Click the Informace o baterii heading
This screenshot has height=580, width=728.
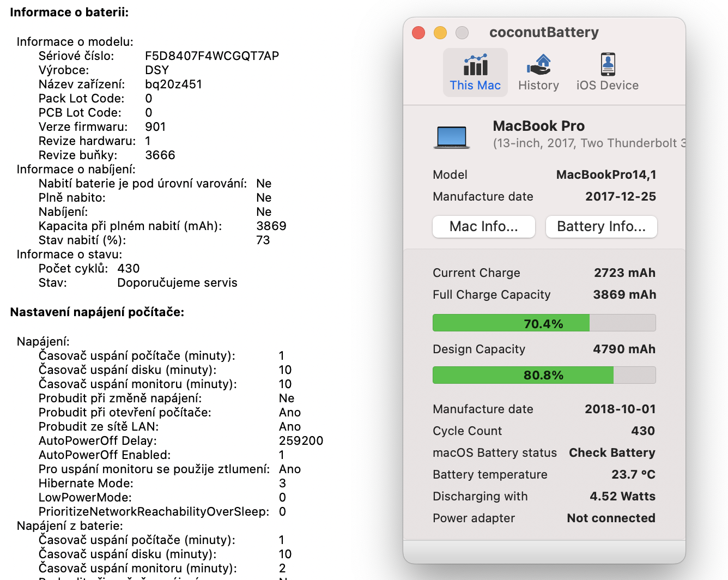69,13
